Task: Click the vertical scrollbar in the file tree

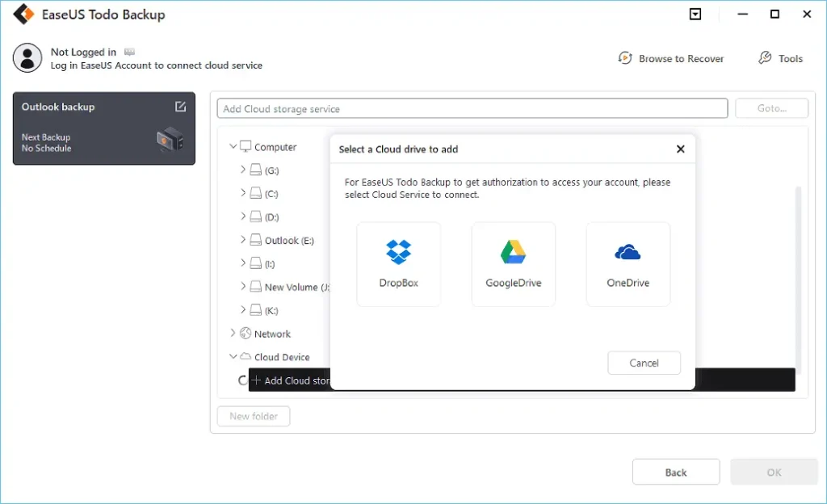Action: (799, 275)
